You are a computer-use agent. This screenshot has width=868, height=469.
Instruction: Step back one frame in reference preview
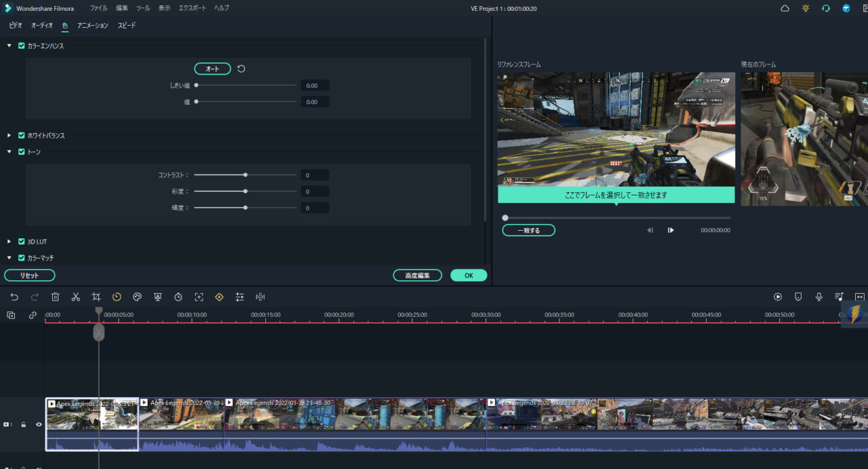[650, 230]
